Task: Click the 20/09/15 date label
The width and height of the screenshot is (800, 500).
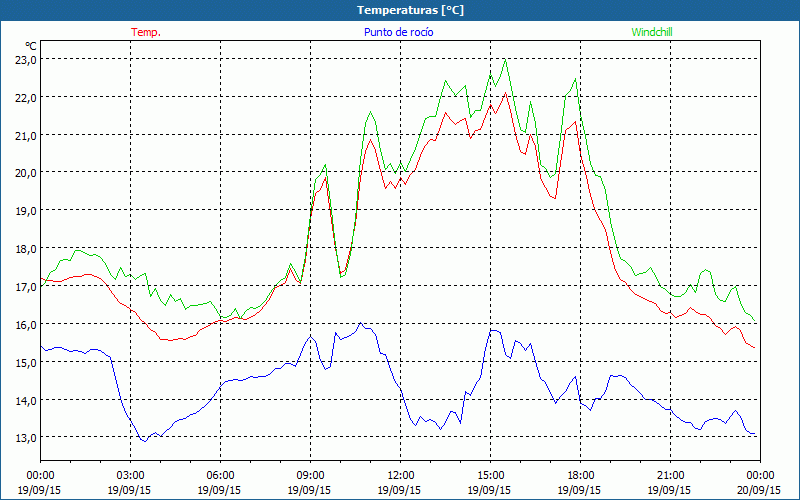Action: [759, 490]
